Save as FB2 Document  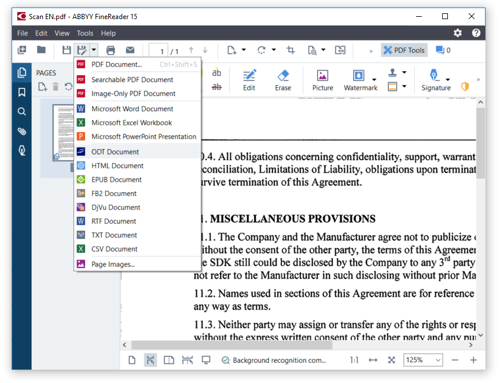(x=138, y=194)
